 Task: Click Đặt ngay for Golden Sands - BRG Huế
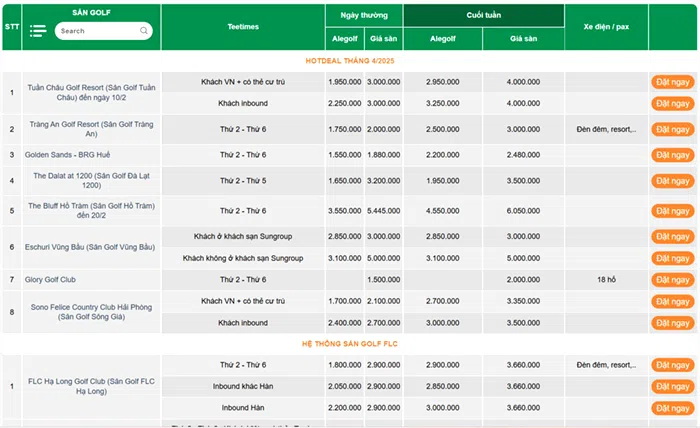tap(672, 155)
